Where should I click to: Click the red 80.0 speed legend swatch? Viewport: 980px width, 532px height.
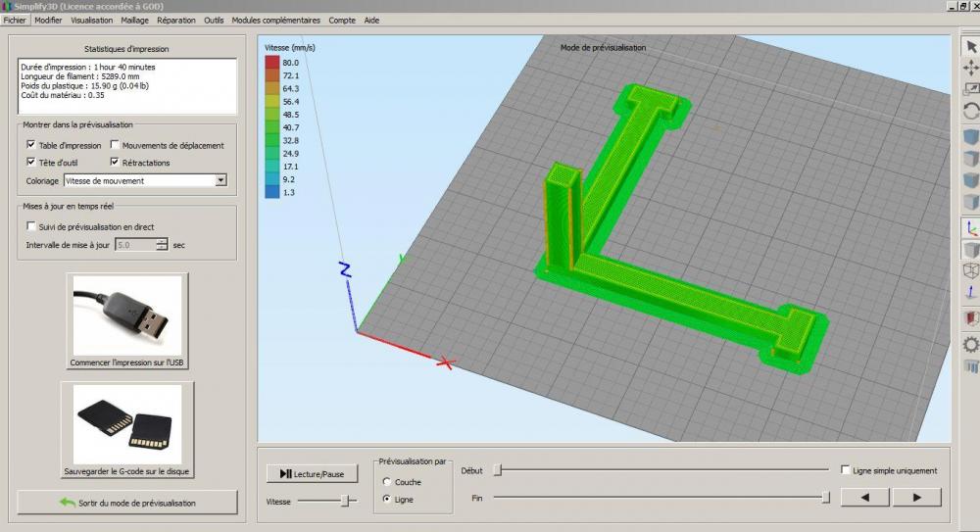pyautogui.click(x=271, y=62)
